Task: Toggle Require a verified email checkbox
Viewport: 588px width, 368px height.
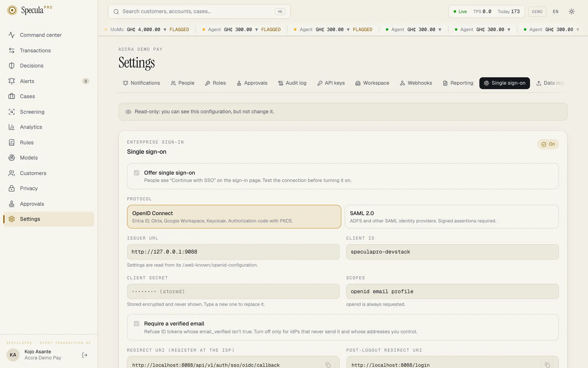Action: coord(137,323)
